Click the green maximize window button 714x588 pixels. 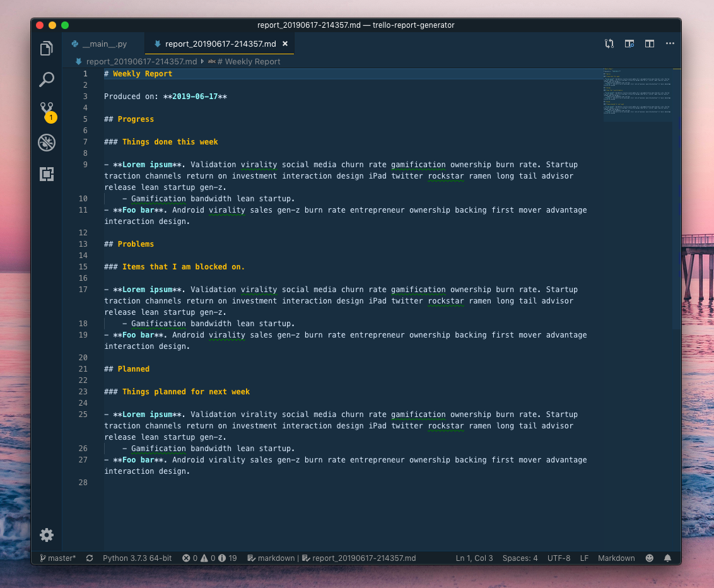tap(65, 25)
